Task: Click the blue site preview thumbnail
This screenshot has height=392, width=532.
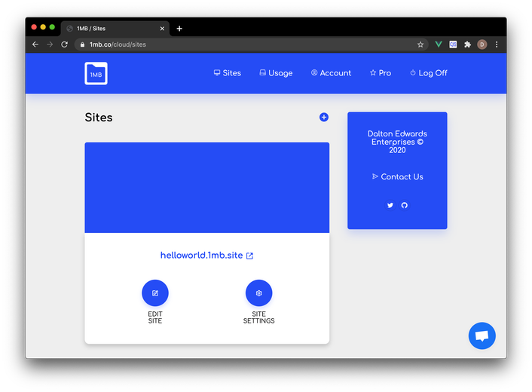Action: coord(207,188)
